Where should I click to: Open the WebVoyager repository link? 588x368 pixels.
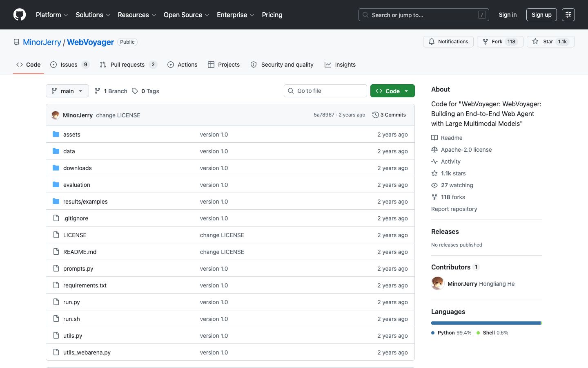(90, 42)
